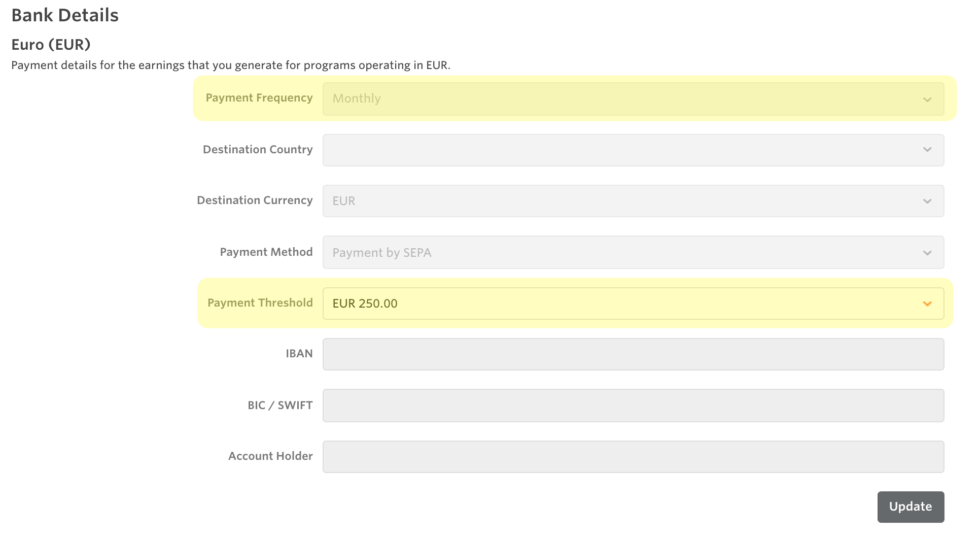
Task: Click the Account Holder text field
Action: click(x=633, y=456)
